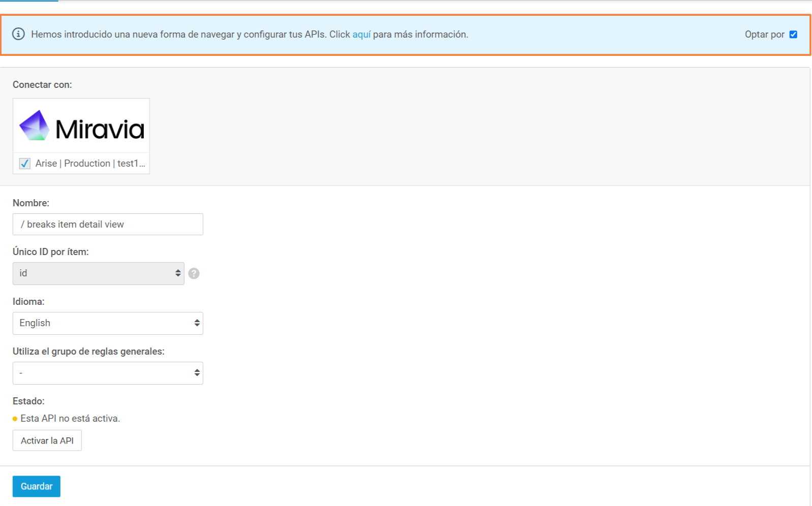
Task: Click the 'Único ID por ítem:' label
Action: pos(51,252)
